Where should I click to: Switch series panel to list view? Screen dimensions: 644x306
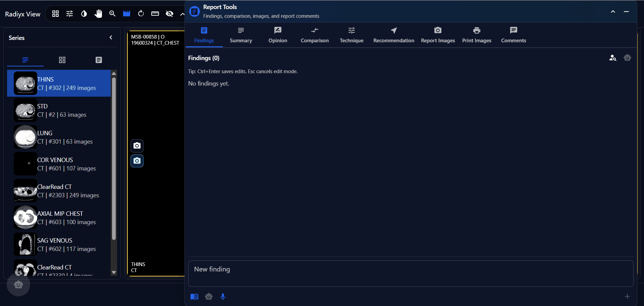[25, 60]
